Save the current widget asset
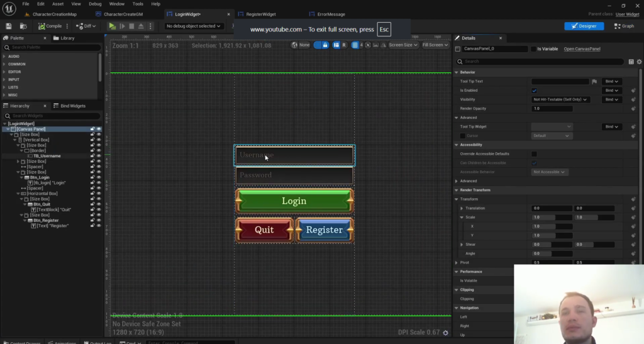 (9, 26)
